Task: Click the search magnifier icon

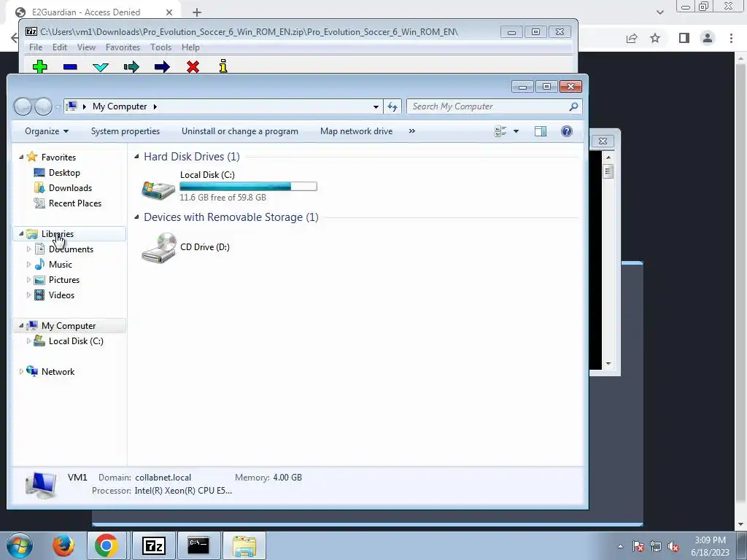Action: click(x=573, y=106)
